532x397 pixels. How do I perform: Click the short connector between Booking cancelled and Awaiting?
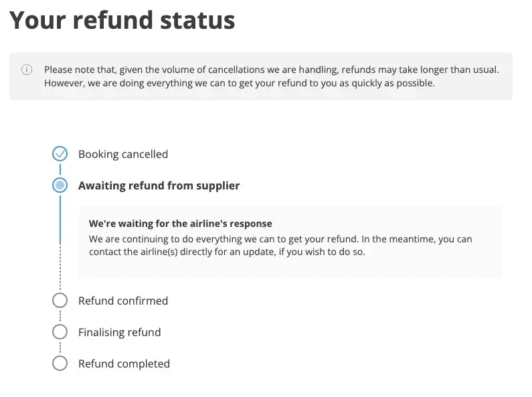coord(60,169)
